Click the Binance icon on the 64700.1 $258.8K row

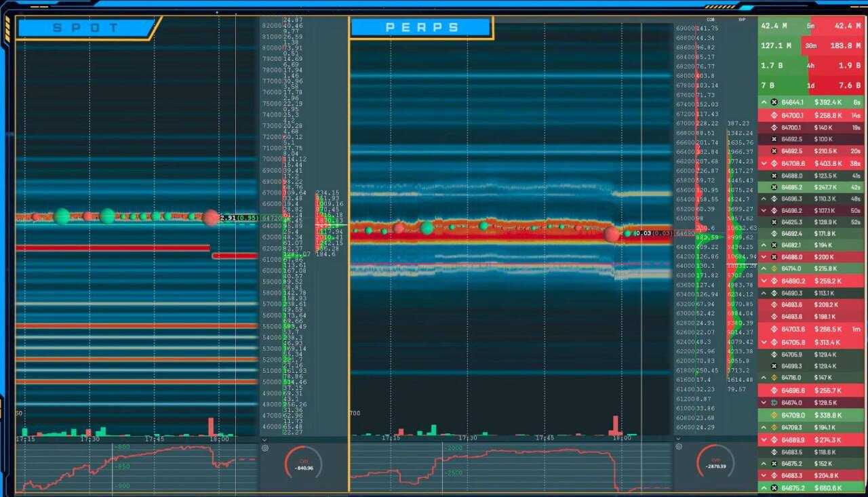(774, 115)
